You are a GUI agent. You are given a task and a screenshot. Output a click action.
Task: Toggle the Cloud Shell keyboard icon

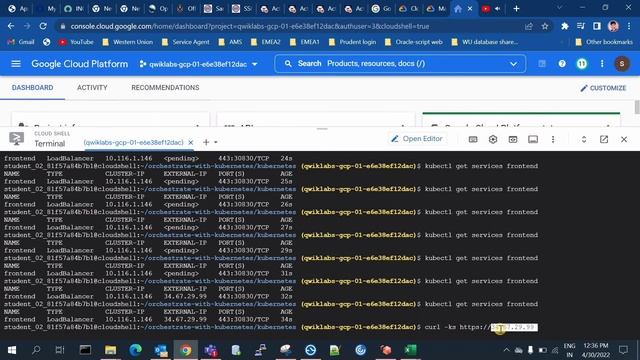(x=473, y=139)
